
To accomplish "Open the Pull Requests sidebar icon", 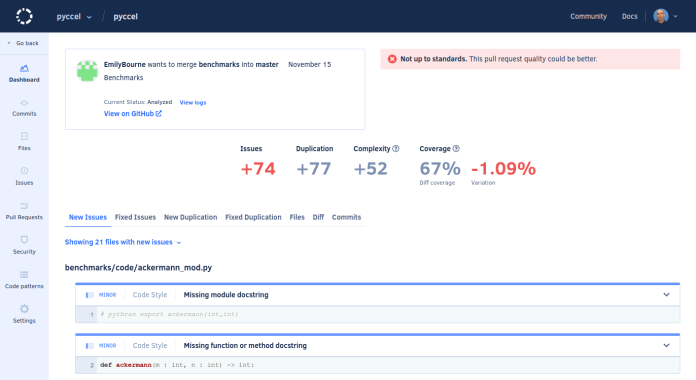I will click(24, 206).
